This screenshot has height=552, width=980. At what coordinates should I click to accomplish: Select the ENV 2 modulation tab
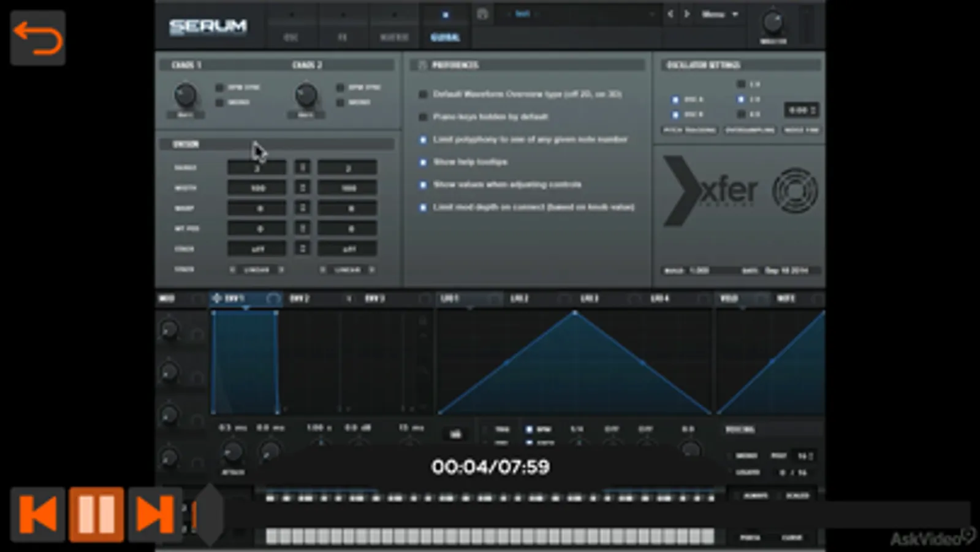pos(300,299)
